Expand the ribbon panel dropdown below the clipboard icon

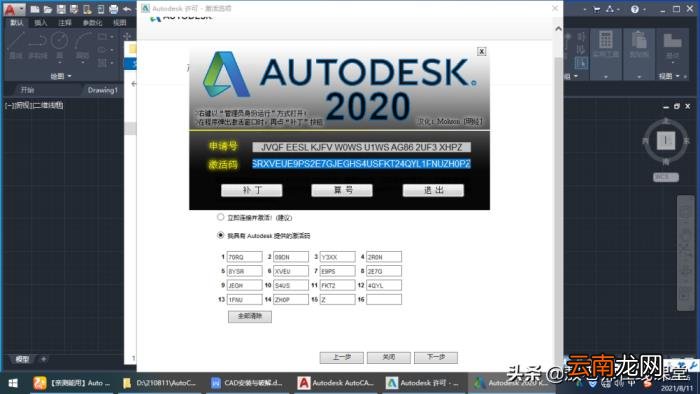(639, 77)
